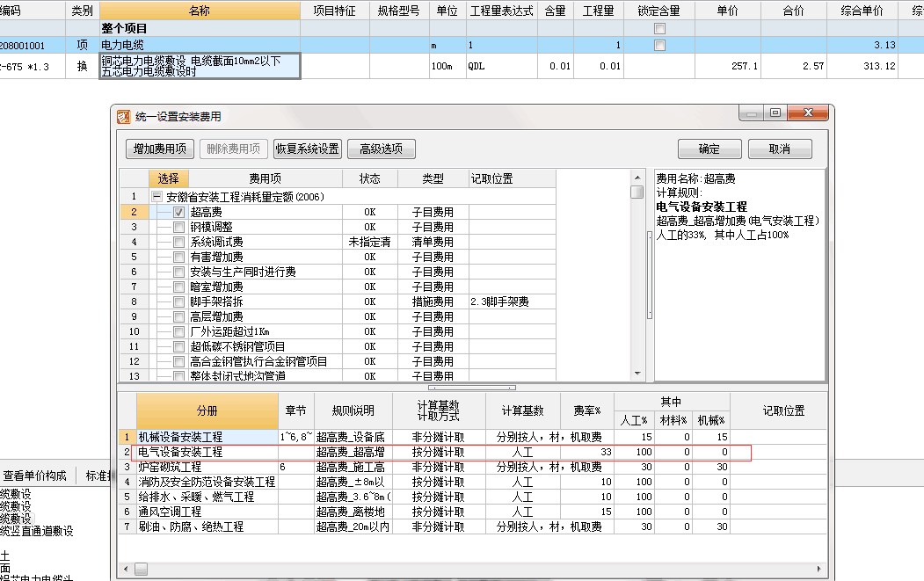Click 超高费_设备底 rule cell
Viewport: 924px width, 581px height.
(353, 437)
